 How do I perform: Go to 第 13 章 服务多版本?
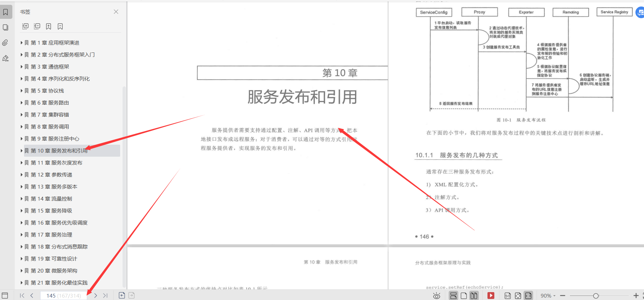[54, 187]
